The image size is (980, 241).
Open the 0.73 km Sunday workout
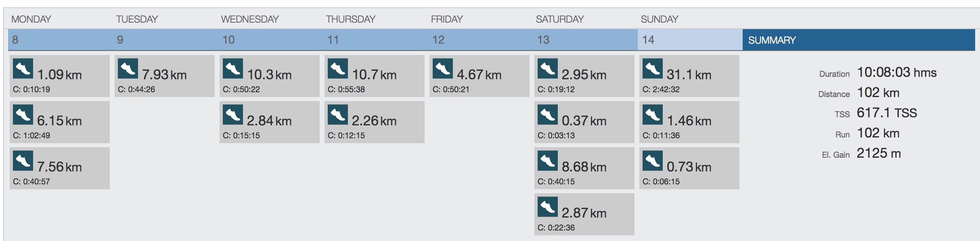pos(689,168)
